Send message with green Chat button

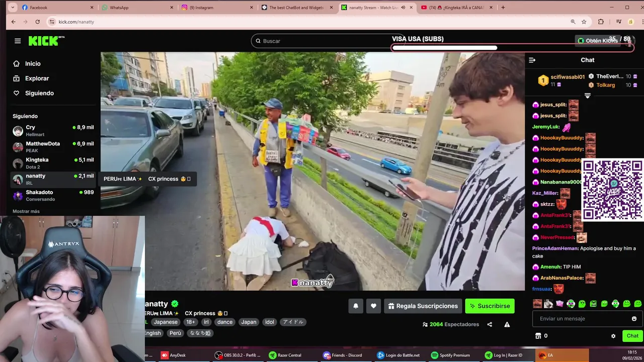pos(632,336)
